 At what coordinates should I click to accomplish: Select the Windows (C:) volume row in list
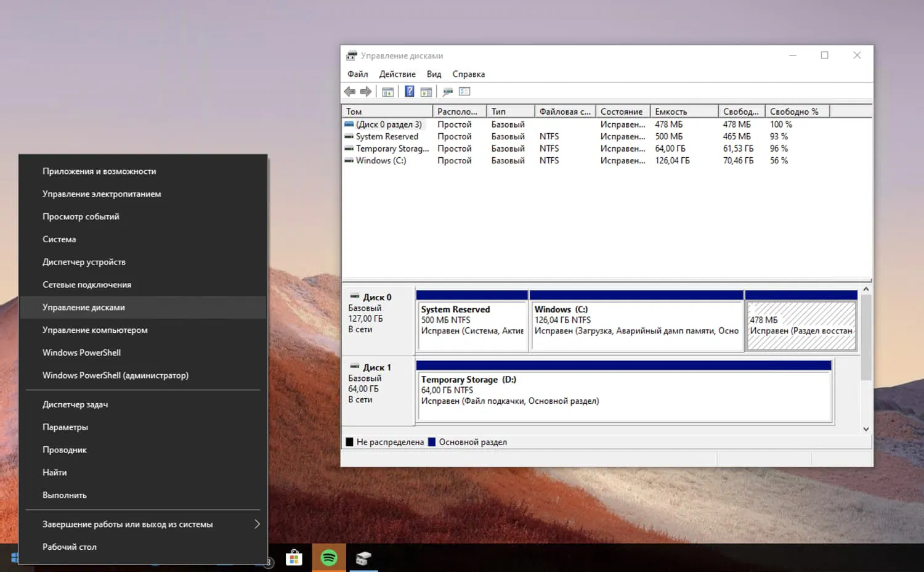[x=381, y=161]
